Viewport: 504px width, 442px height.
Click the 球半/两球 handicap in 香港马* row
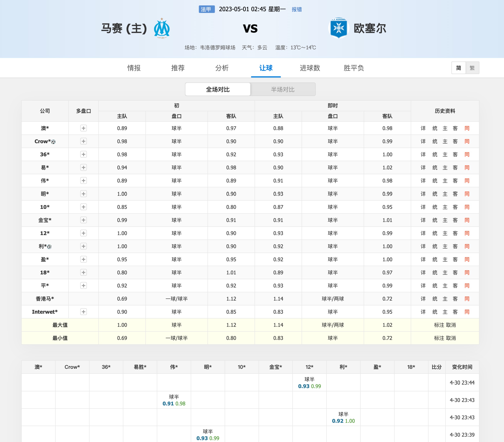tap(333, 299)
